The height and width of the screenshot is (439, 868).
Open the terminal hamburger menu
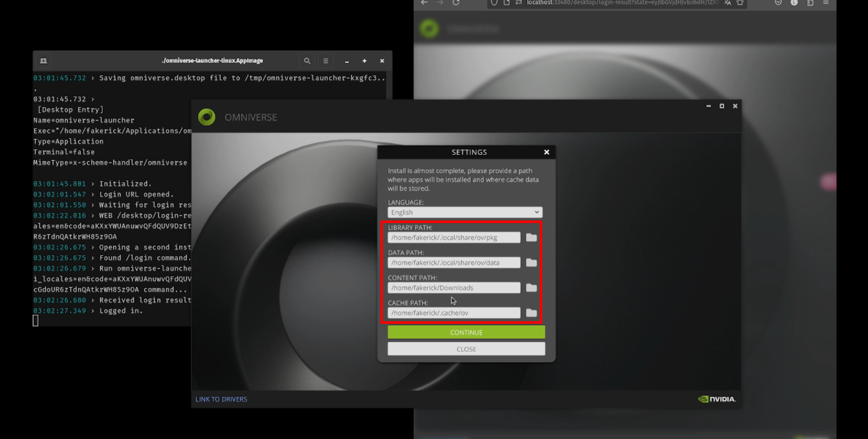coord(325,61)
